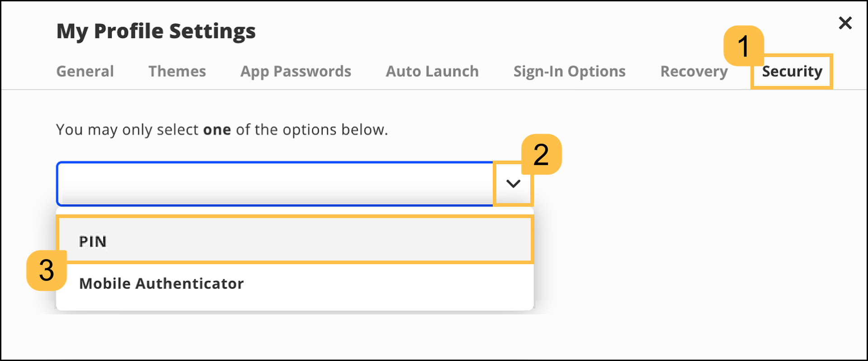This screenshot has height=361, width=868.
Task: Go to the Auto Launch tab
Action: click(x=432, y=71)
